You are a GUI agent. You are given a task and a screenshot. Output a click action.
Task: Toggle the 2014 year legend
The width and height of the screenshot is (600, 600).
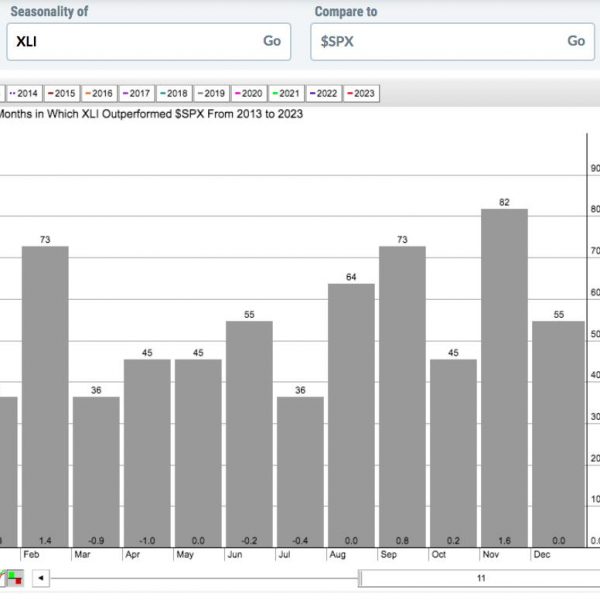24,93
